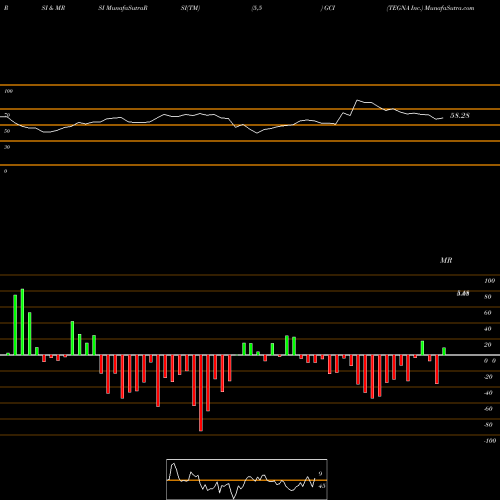Image resolution: width=500 pixels, height=500 pixels.
Task: Click the '(5,5' parameter text in header
Action: point(257,8)
